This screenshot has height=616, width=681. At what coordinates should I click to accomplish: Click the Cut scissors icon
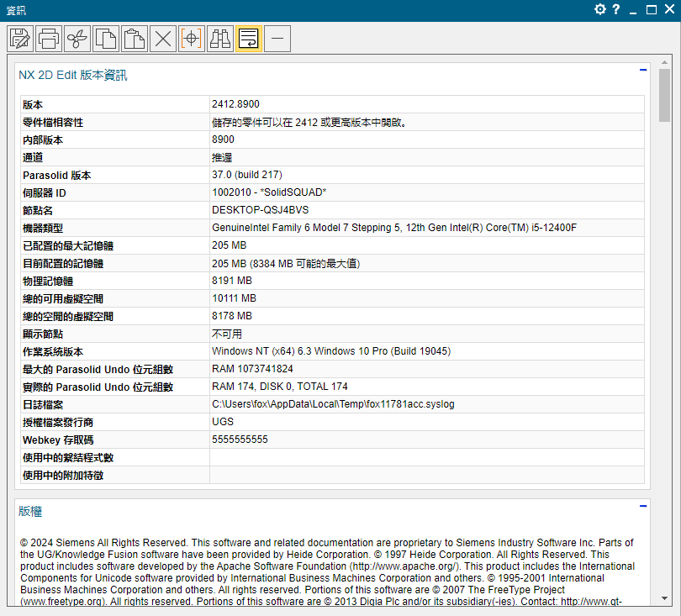[77, 38]
